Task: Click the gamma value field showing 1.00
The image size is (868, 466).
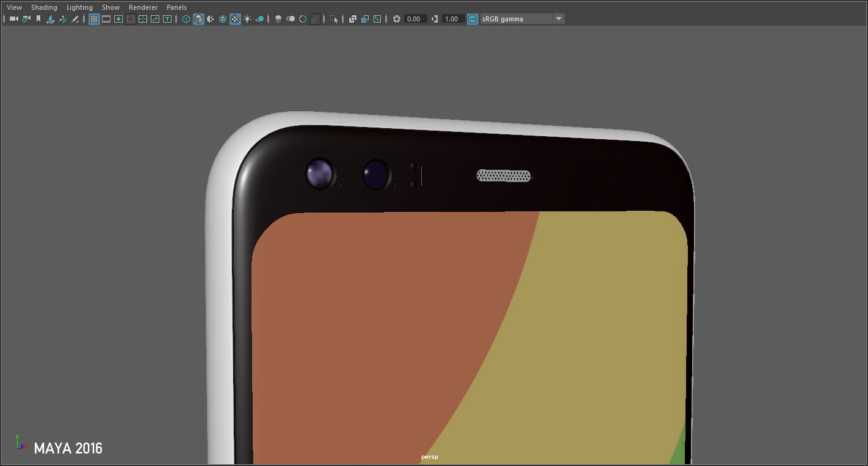Action: 452,18
